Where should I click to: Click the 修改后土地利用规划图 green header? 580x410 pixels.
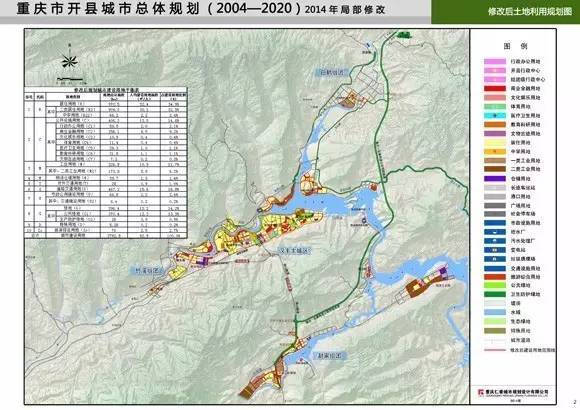530,12
